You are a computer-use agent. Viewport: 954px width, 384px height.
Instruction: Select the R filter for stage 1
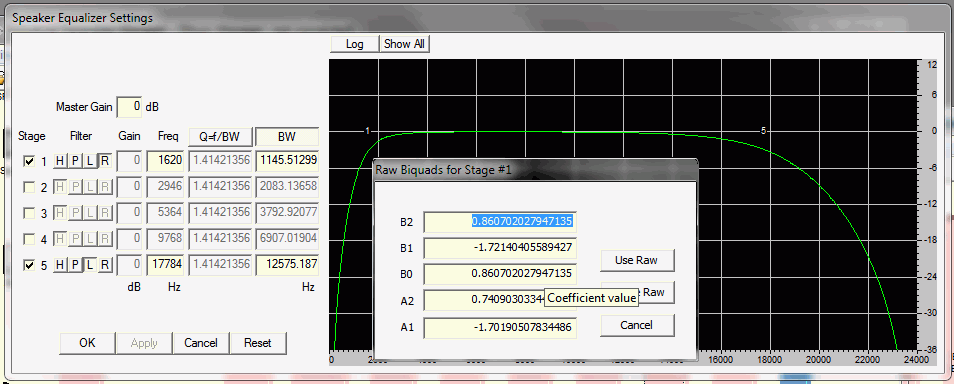point(105,161)
